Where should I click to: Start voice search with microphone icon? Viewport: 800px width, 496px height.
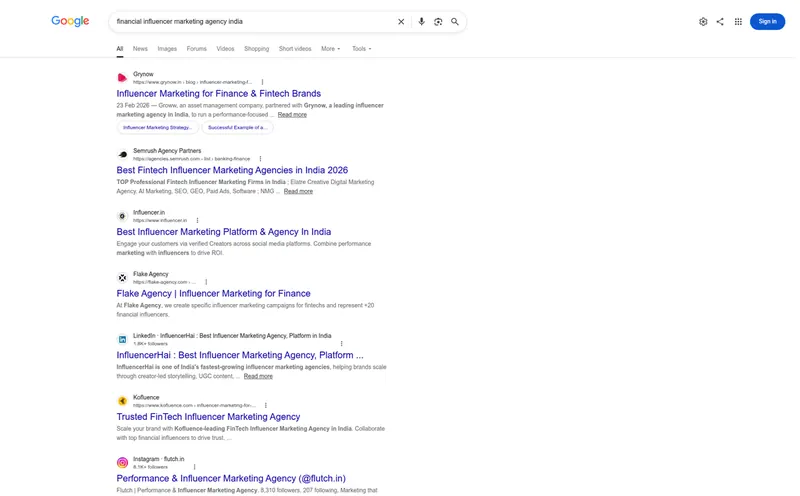click(421, 21)
